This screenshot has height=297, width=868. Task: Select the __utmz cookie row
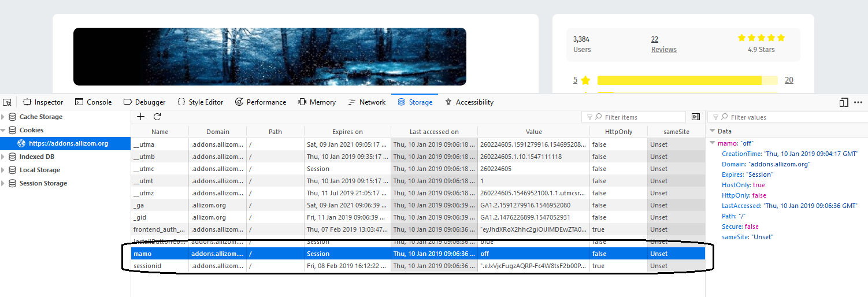(x=418, y=193)
